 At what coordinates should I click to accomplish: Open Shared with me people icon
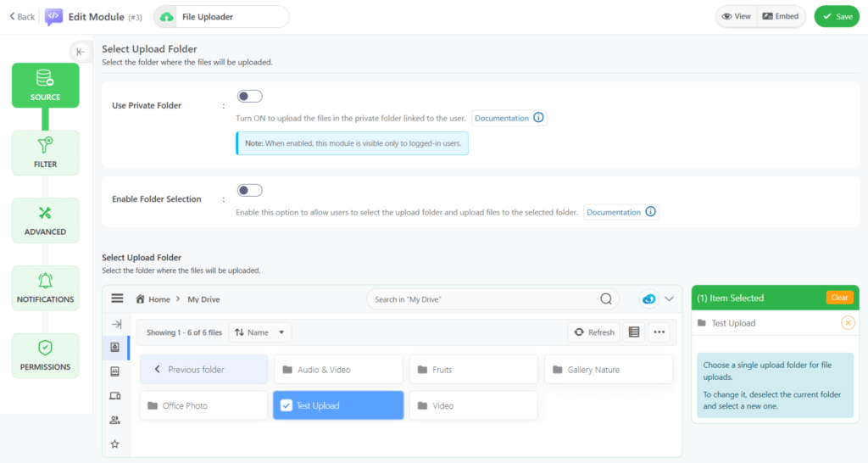[x=115, y=420]
